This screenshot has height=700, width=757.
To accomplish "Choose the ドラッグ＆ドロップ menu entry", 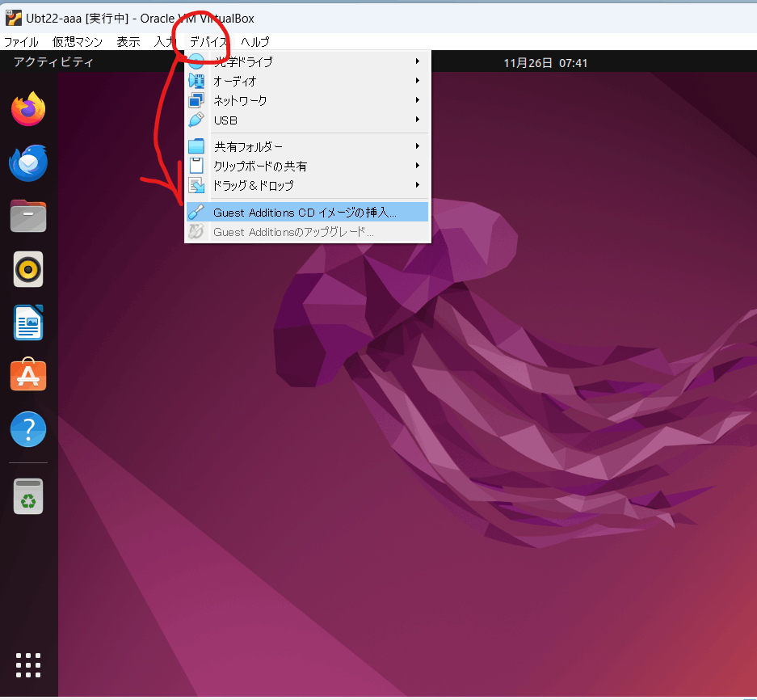I will pos(307,185).
